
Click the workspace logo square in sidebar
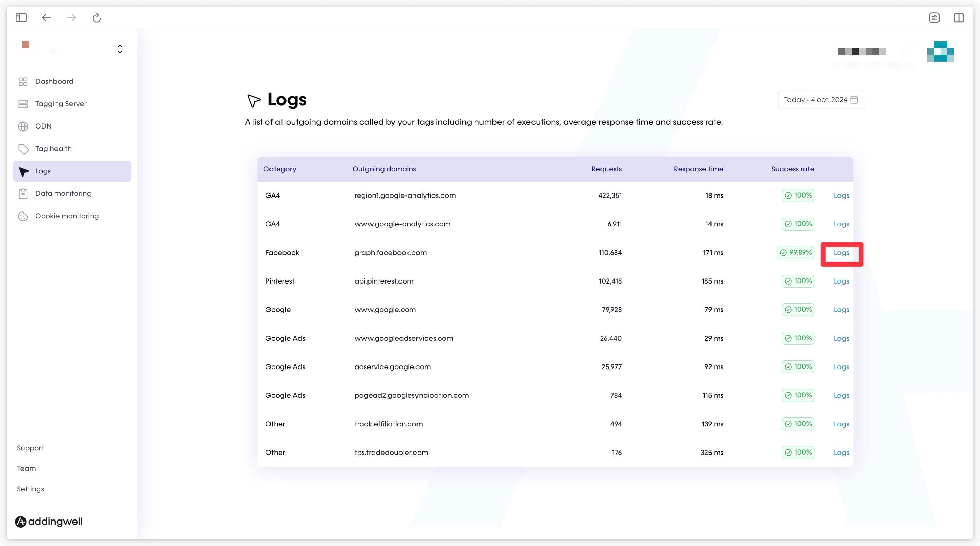25,45
